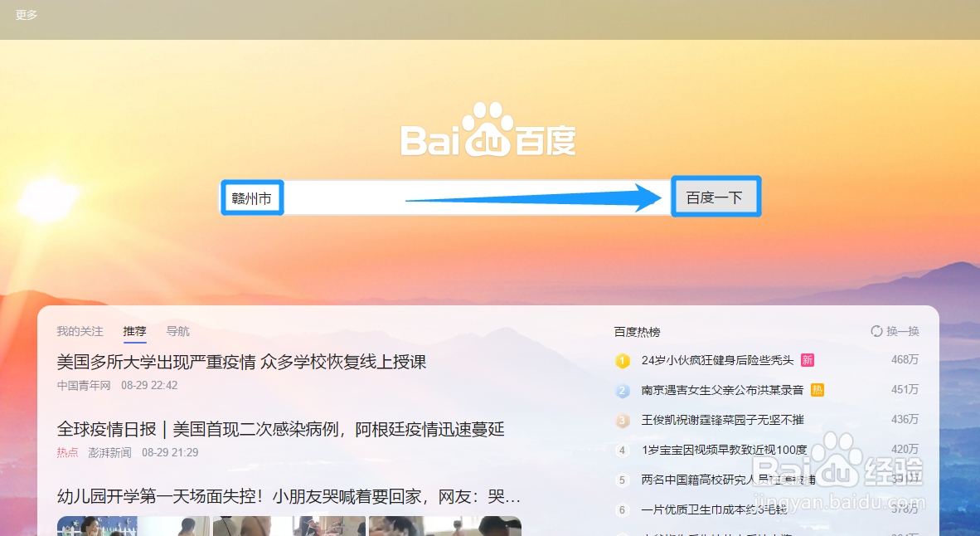Click the 换一换 refresh icon
The width and height of the screenshot is (980, 536).
876,331
